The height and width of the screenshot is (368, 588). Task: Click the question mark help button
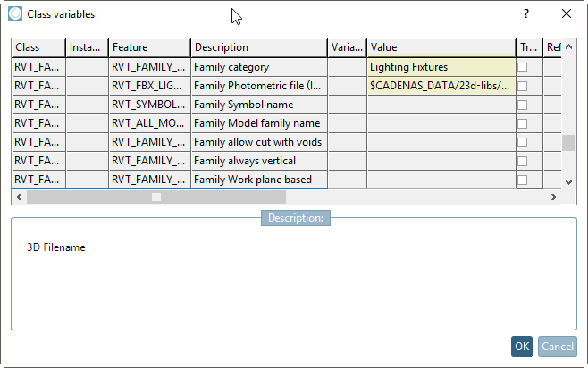click(x=526, y=14)
